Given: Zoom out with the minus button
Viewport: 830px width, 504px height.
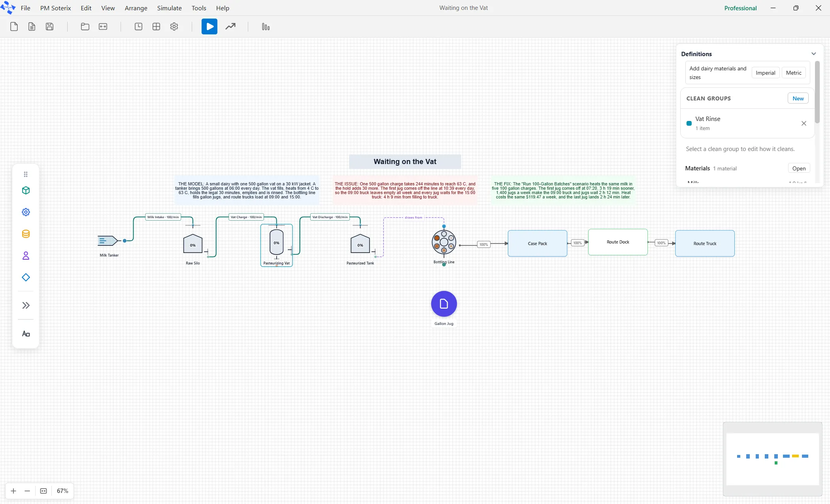Looking at the screenshot, I should click(x=27, y=491).
